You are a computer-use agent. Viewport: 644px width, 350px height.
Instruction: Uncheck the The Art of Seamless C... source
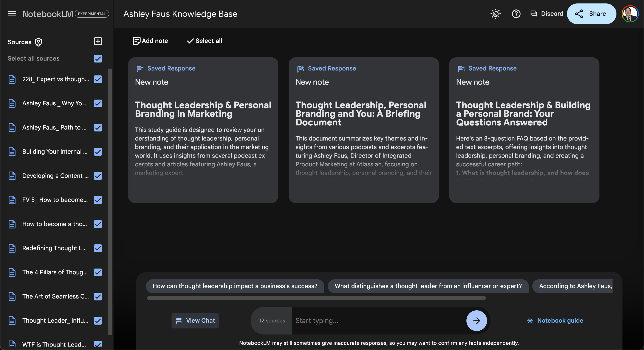tap(98, 296)
